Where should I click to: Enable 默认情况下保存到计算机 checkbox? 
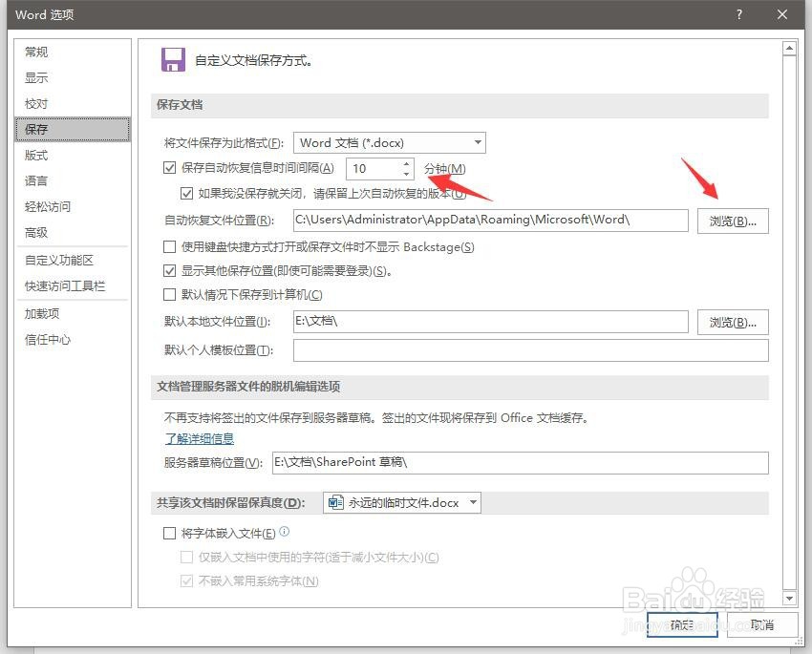pyautogui.click(x=169, y=294)
